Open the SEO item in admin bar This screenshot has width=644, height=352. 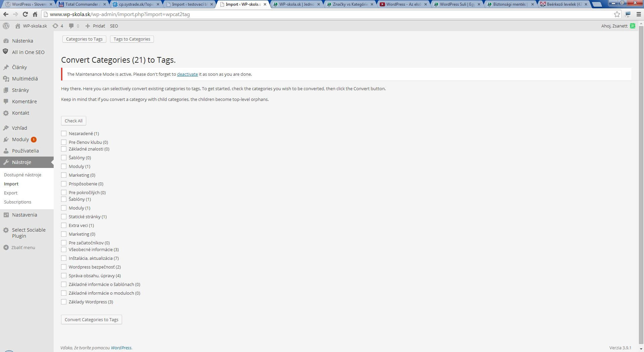114,26
